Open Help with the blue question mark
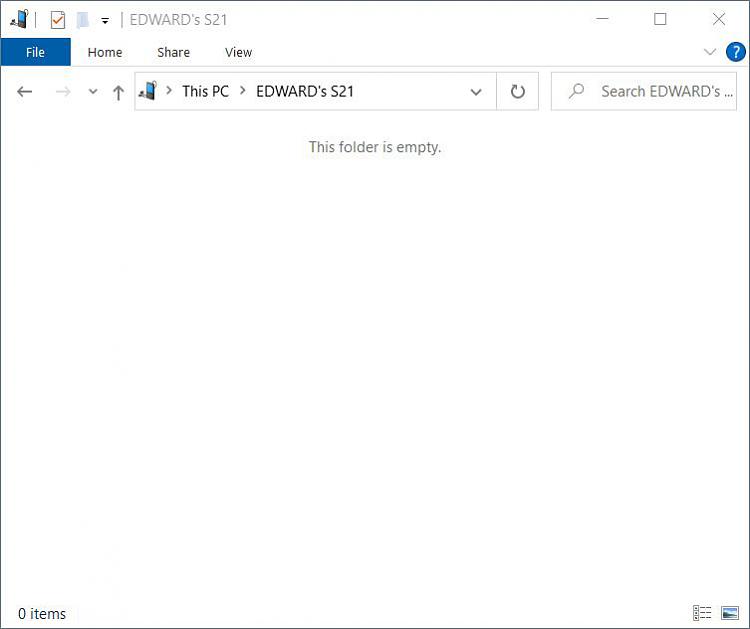This screenshot has width=750, height=629. pos(735,52)
